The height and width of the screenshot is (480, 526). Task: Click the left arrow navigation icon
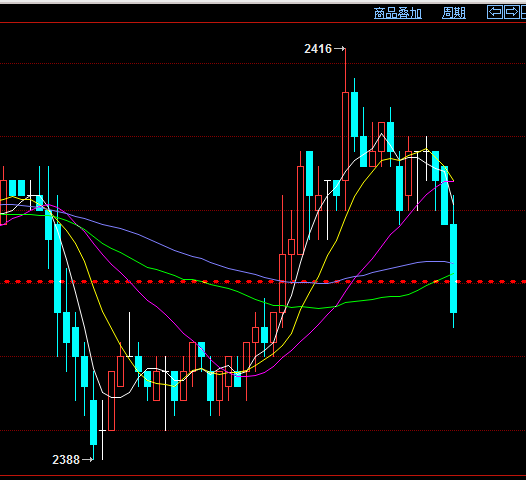(495, 12)
